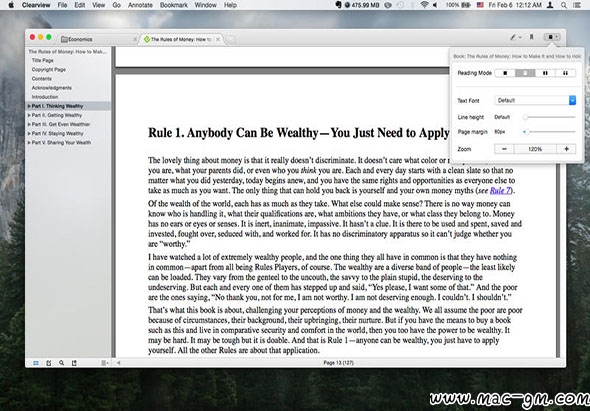The width and height of the screenshot is (590, 411).
Task: Open the search magnifier in sidebar footer
Action: (x=61, y=363)
